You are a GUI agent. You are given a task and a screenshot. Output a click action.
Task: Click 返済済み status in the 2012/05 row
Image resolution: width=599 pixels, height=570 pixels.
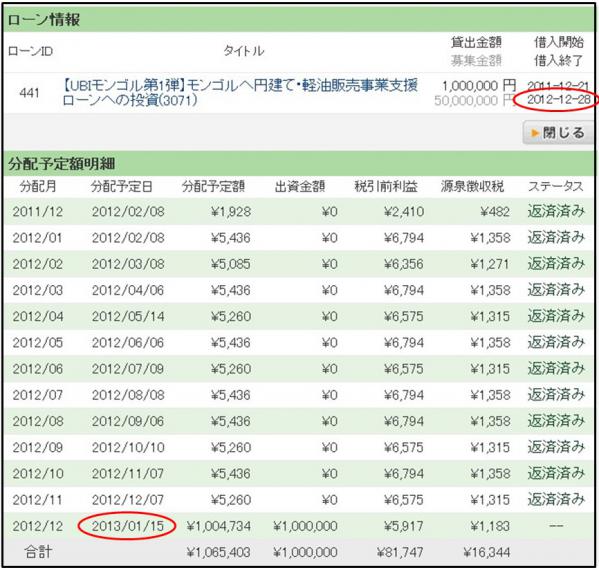556,342
